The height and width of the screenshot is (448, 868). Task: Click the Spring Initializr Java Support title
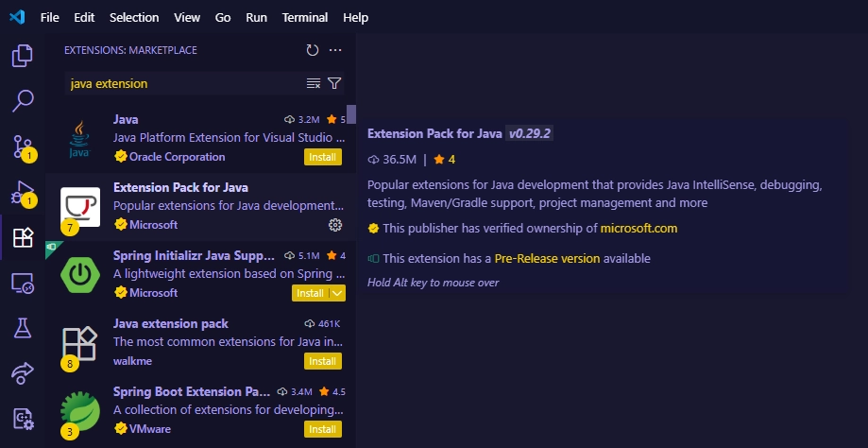(x=194, y=255)
